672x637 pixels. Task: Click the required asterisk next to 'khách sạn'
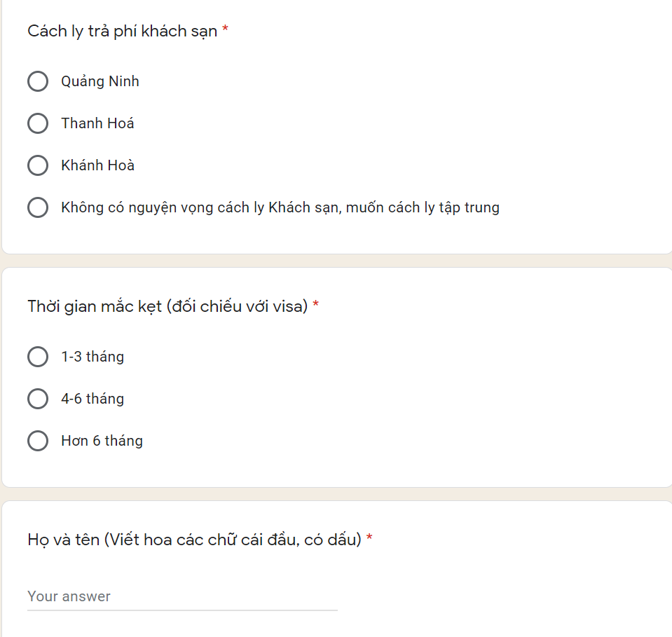click(225, 28)
